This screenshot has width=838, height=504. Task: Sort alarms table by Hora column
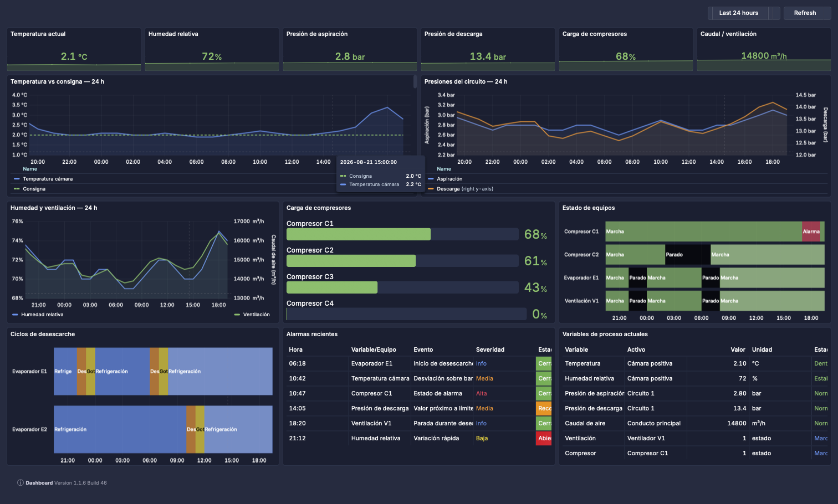(296, 349)
